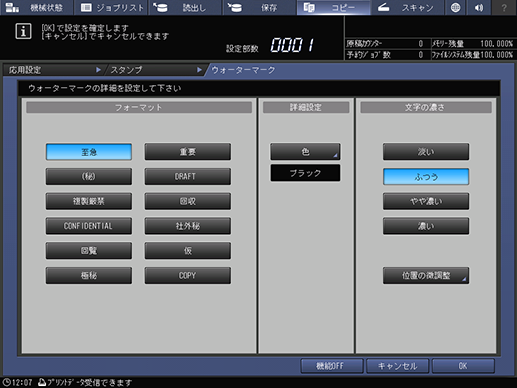Set text density to やや濃い
Image resolution: width=517 pixels, height=388 pixels.
426,201
